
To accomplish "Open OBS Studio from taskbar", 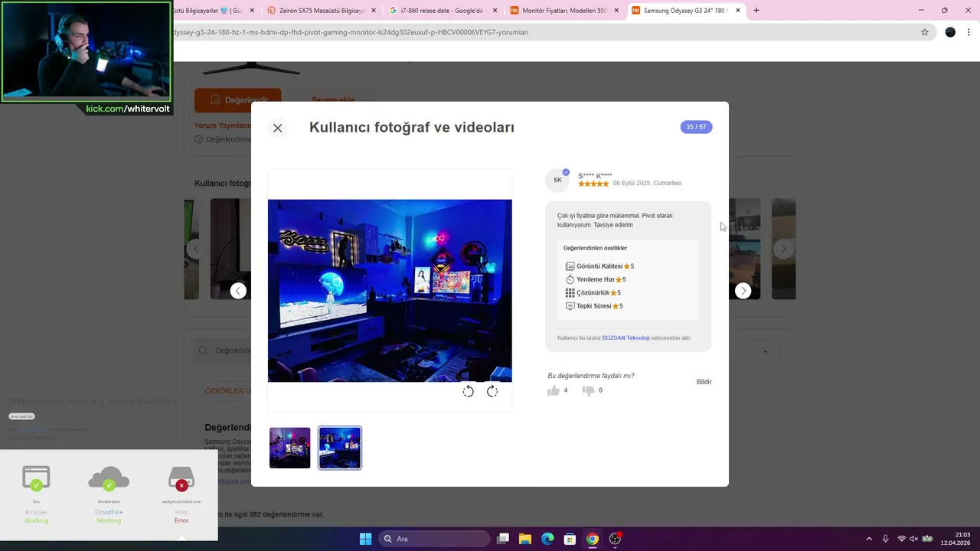I will click(615, 539).
